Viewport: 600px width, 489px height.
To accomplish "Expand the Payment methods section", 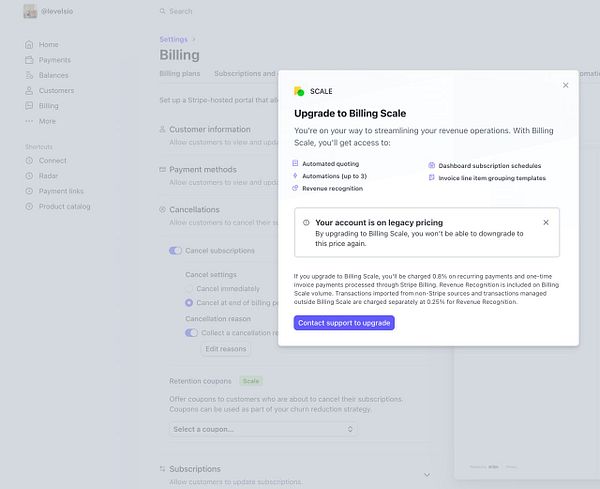I will point(203,169).
